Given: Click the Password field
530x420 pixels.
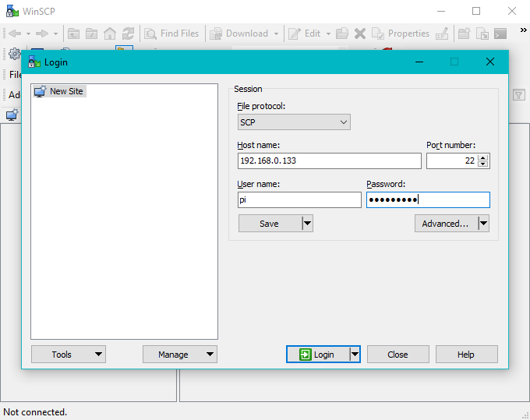Looking at the screenshot, I should point(428,199).
